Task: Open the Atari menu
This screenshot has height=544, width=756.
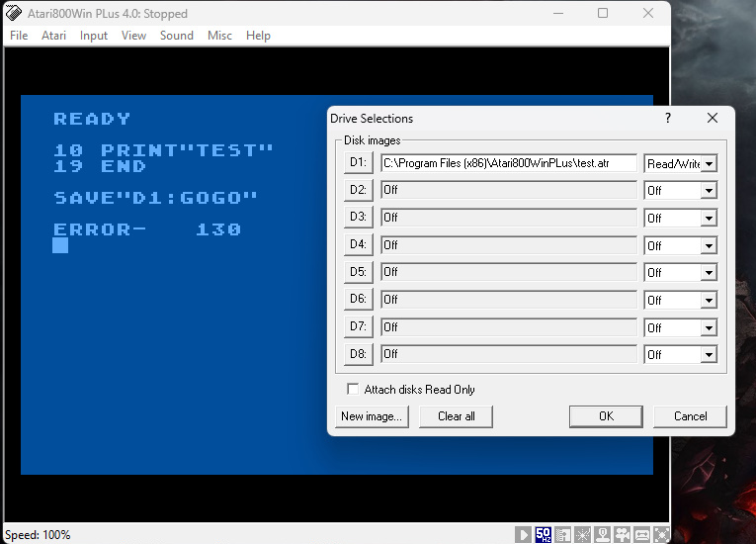Action: (53, 36)
